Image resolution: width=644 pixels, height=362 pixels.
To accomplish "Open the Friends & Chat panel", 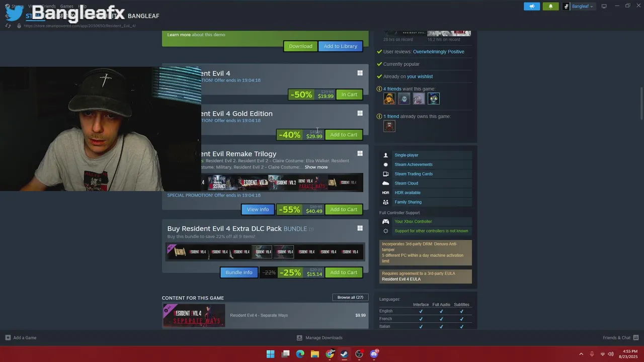I will [x=620, y=338].
